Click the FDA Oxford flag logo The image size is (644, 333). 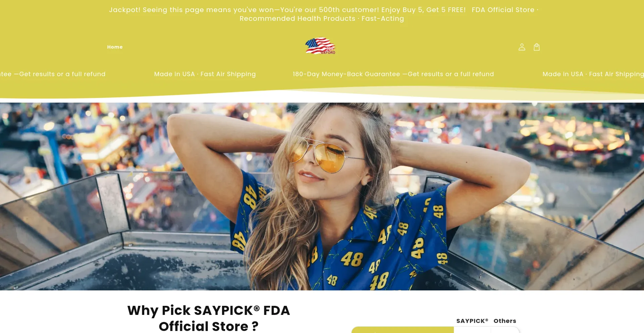[x=320, y=46]
